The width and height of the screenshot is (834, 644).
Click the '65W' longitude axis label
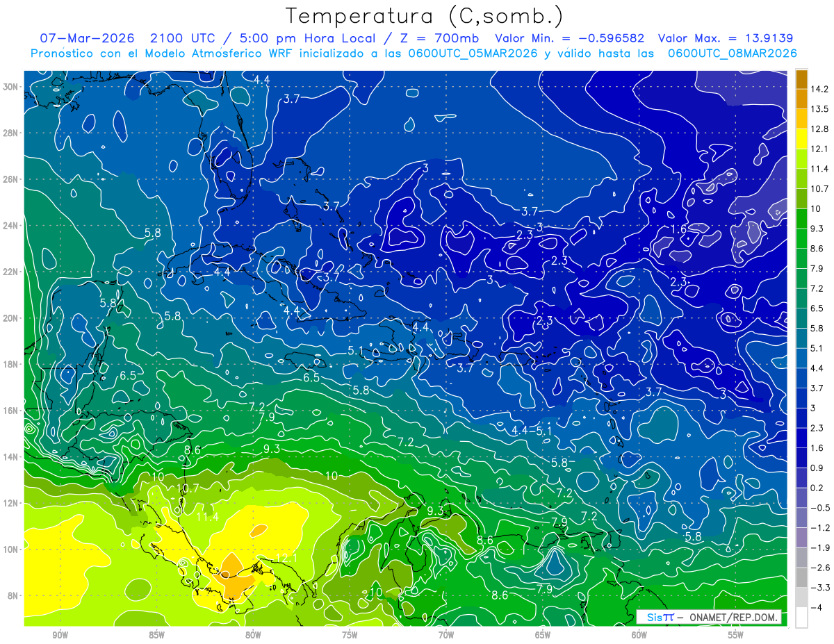[543, 635]
